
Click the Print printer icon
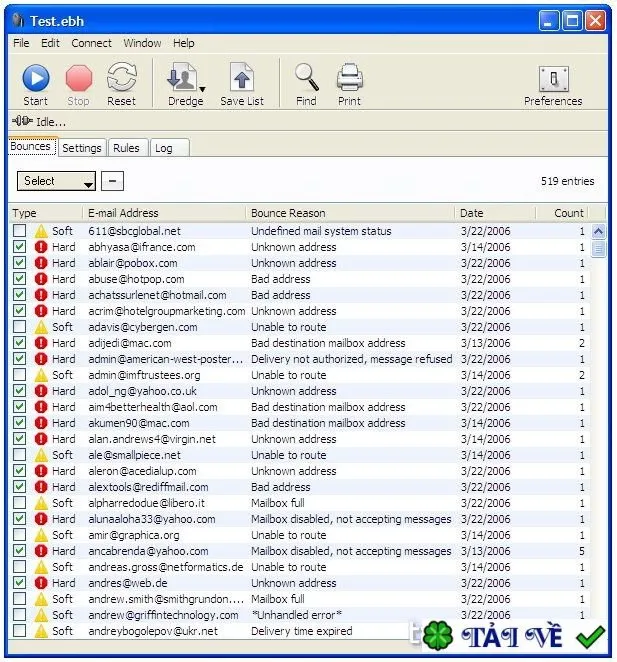[x=350, y=77]
